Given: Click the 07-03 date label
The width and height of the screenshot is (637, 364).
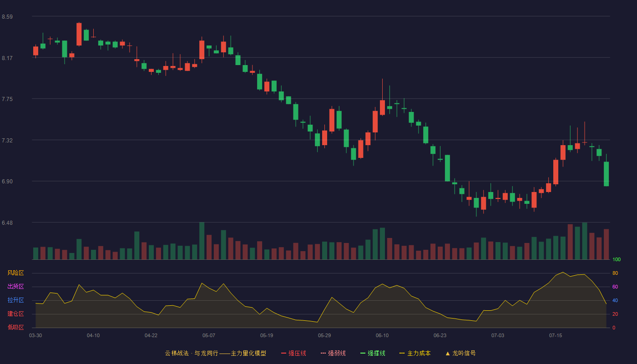Looking at the screenshot, I should click(x=498, y=335).
